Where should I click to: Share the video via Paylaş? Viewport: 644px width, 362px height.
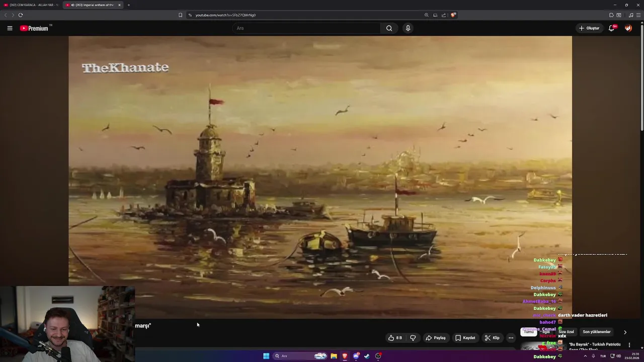click(x=436, y=338)
